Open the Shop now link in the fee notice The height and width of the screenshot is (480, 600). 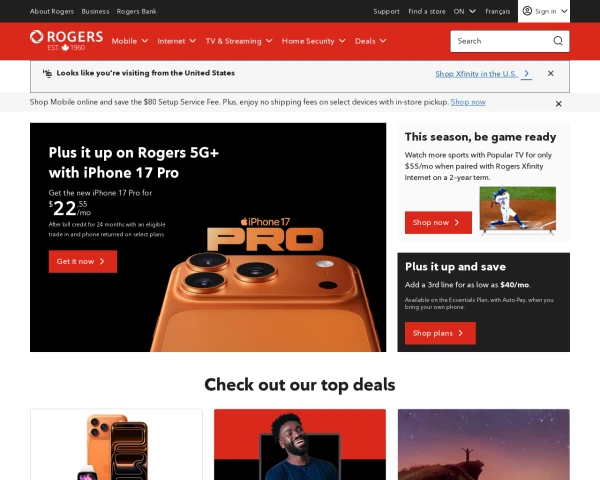click(x=468, y=102)
